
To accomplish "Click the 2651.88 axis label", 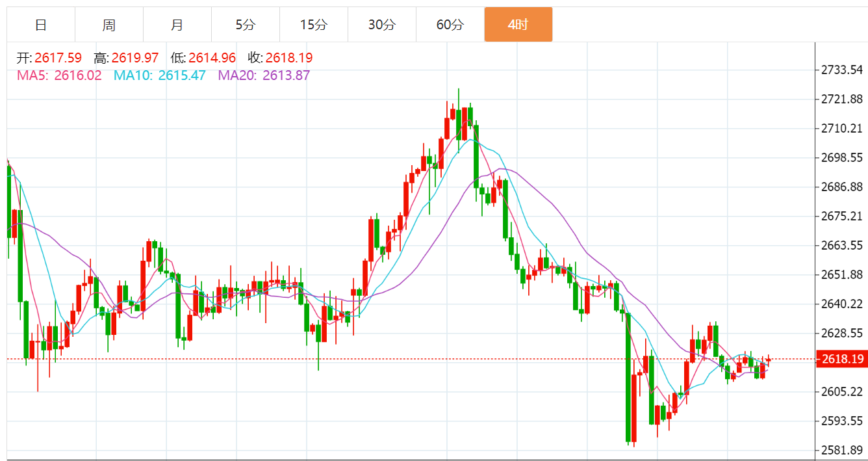I will tap(843, 275).
